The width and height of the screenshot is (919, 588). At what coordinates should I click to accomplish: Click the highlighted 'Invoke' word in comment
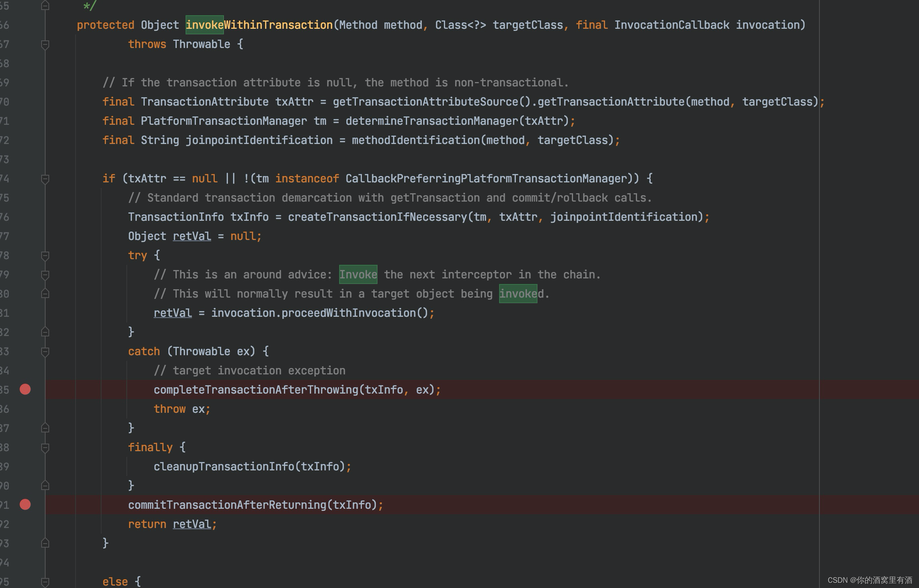pos(358,274)
